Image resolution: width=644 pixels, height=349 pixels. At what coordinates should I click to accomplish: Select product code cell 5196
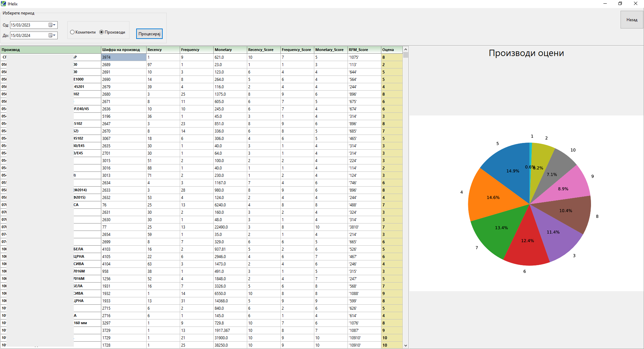(124, 116)
